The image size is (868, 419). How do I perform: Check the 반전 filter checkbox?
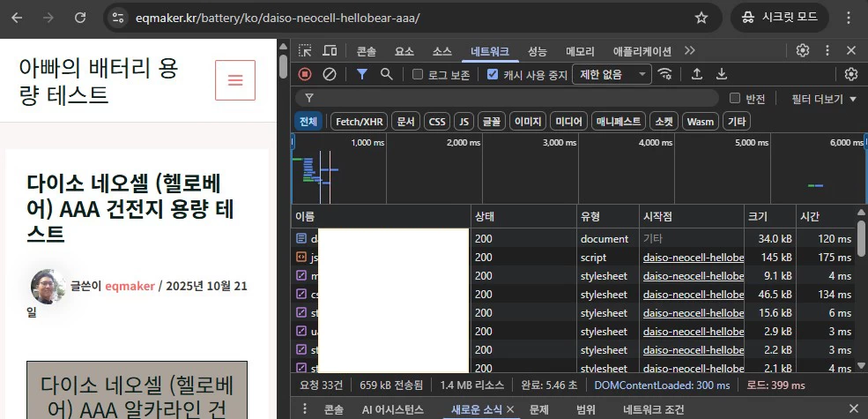coord(735,99)
